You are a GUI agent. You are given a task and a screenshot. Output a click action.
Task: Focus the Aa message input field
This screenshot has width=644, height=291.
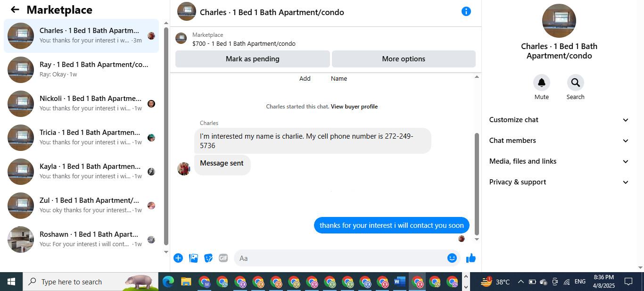[x=339, y=258]
